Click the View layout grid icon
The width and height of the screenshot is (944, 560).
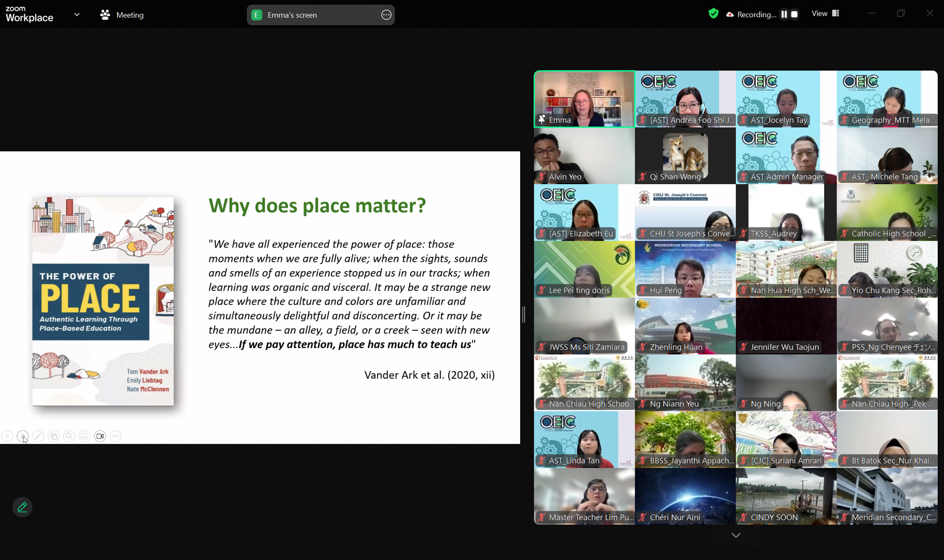[836, 13]
